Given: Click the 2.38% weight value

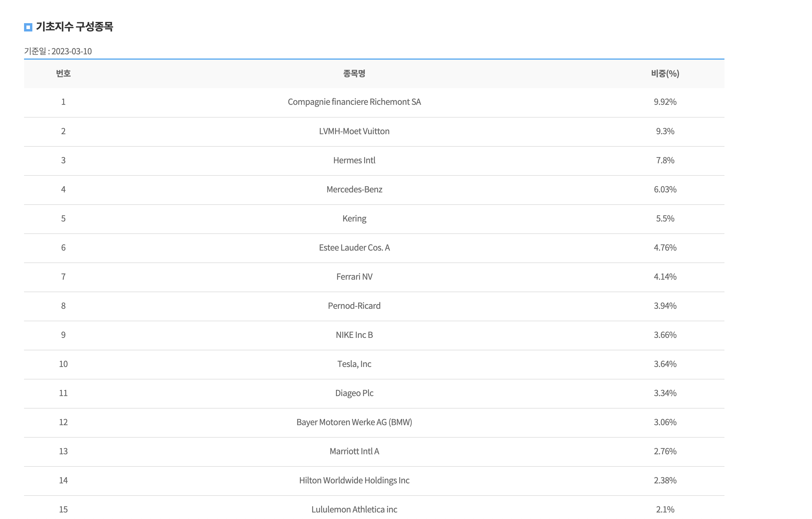Looking at the screenshot, I should (665, 480).
